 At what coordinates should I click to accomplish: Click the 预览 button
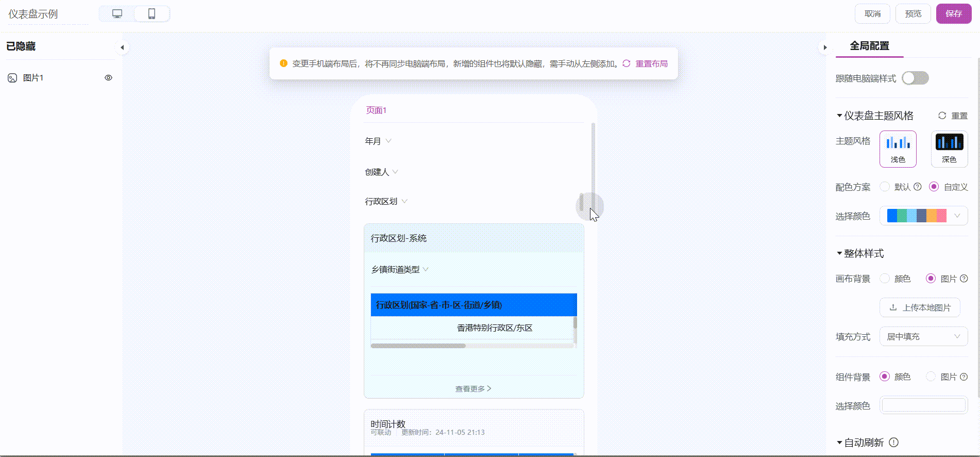pyautogui.click(x=913, y=13)
